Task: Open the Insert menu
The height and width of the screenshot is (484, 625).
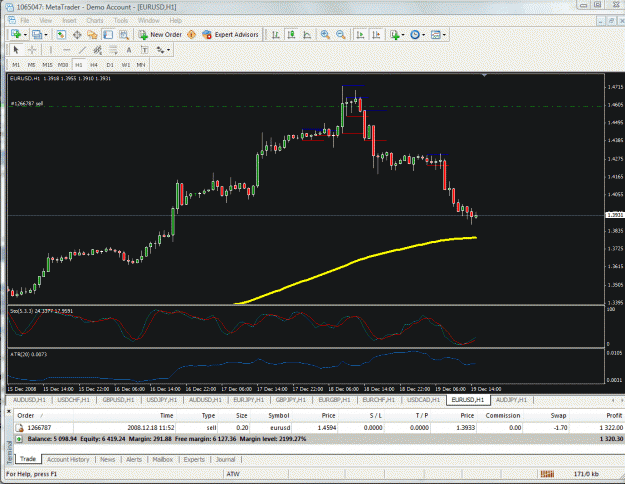Action: [69, 20]
